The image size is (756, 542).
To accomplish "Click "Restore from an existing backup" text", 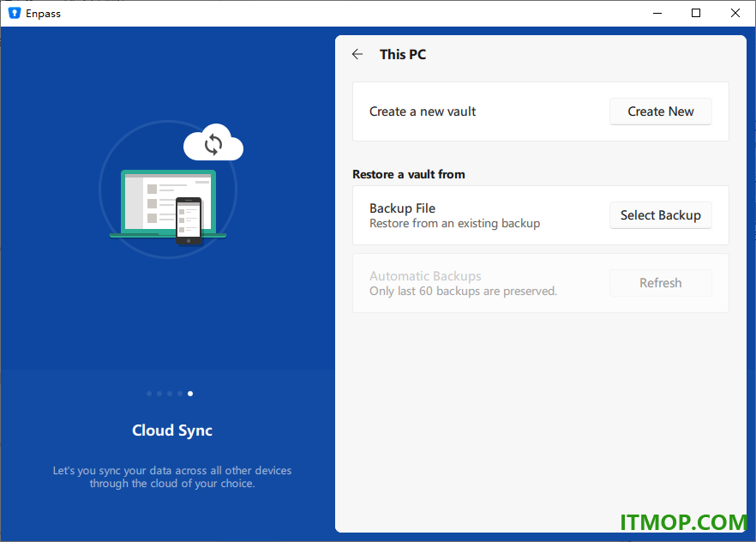I will (454, 223).
